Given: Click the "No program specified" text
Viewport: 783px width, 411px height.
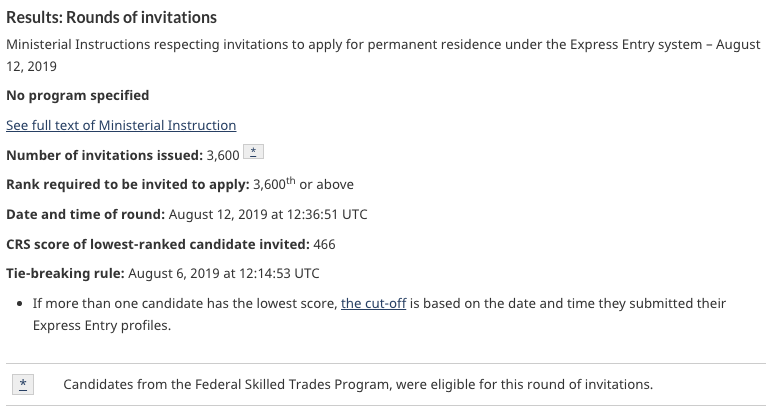Looking at the screenshot, I should pyautogui.click(x=77, y=95).
